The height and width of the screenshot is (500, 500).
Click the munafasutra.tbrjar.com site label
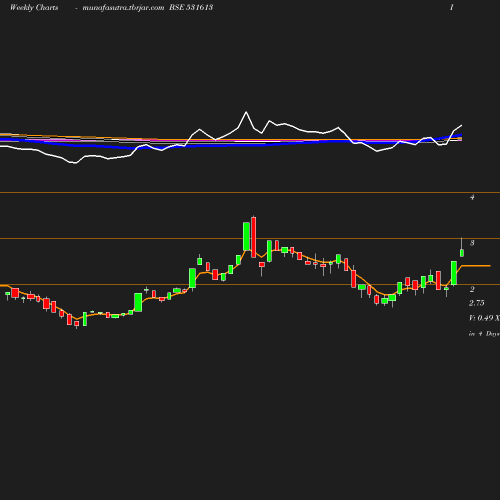[x=123, y=7]
